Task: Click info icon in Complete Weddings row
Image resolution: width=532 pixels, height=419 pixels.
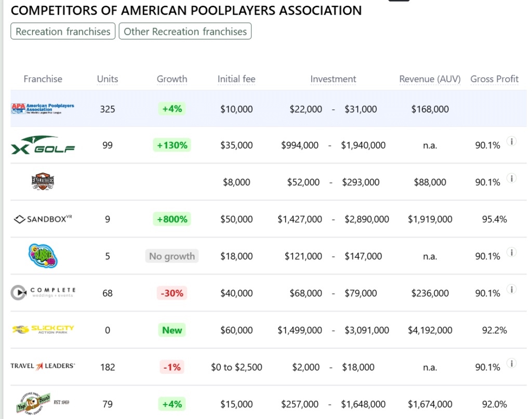Action: coord(512,289)
